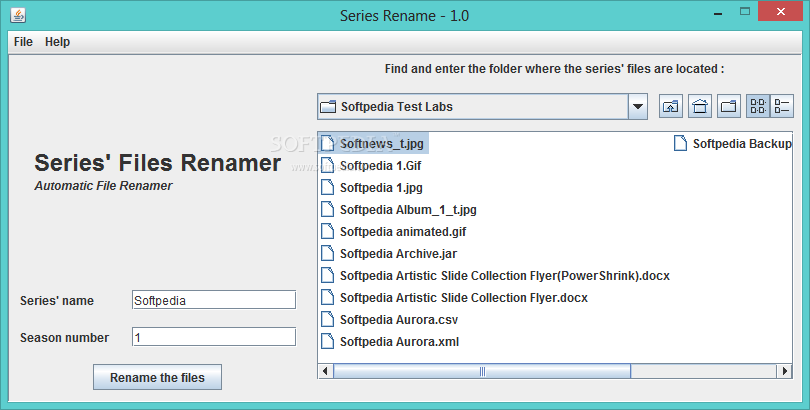Click the scrollbar left arrow
Image resolution: width=810 pixels, height=410 pixels.
point(325,371)
